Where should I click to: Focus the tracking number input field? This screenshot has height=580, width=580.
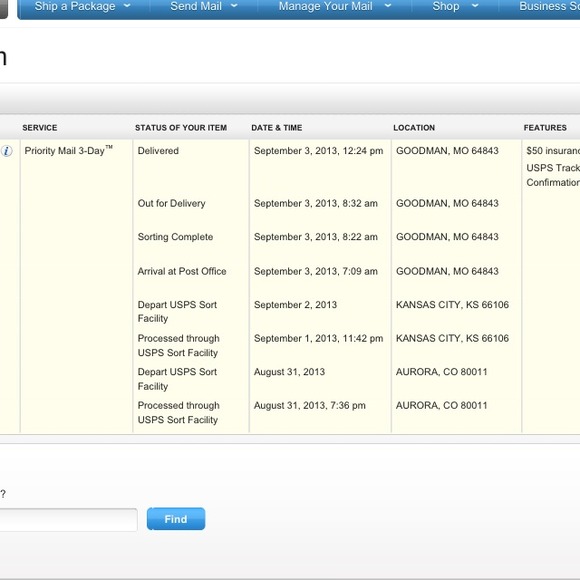(x=68, y=520)
